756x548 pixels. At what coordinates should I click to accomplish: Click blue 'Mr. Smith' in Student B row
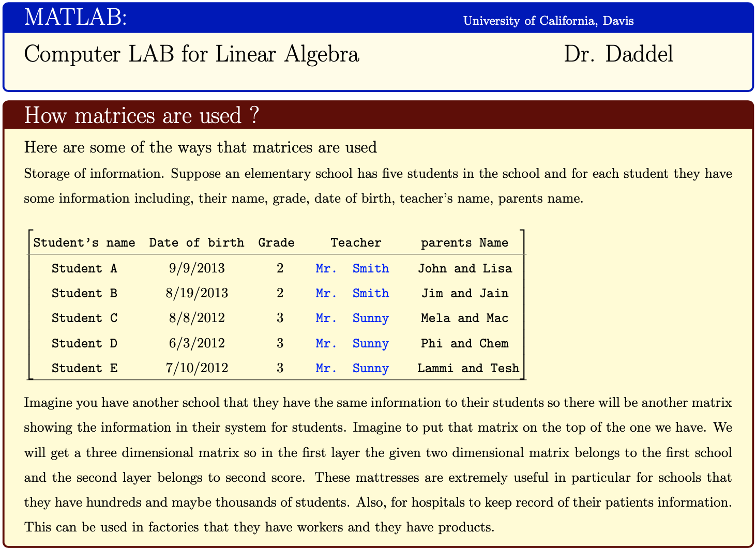[x=352, y=293]
